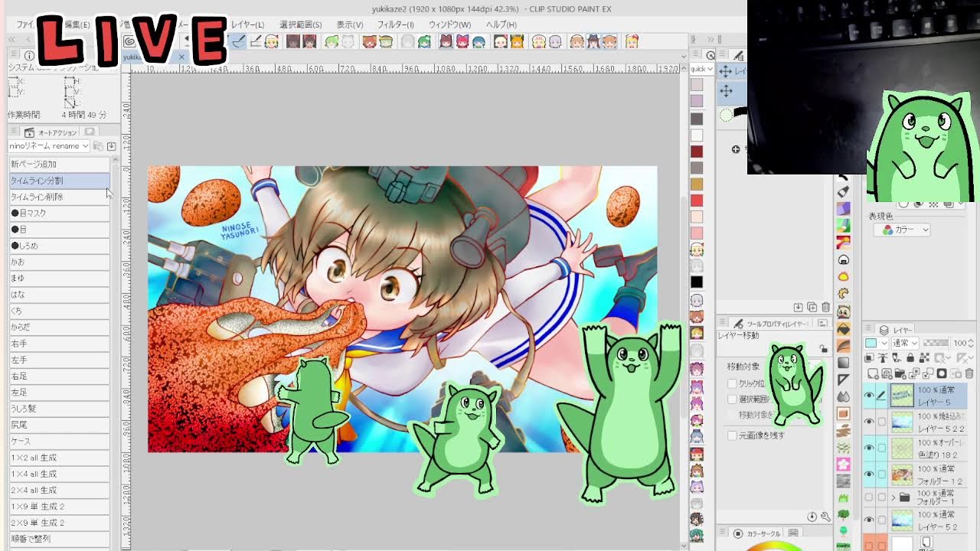Show Folder 1 layer by enabling visibility
The image size is (980, 551).
click(x=868, y=497)
